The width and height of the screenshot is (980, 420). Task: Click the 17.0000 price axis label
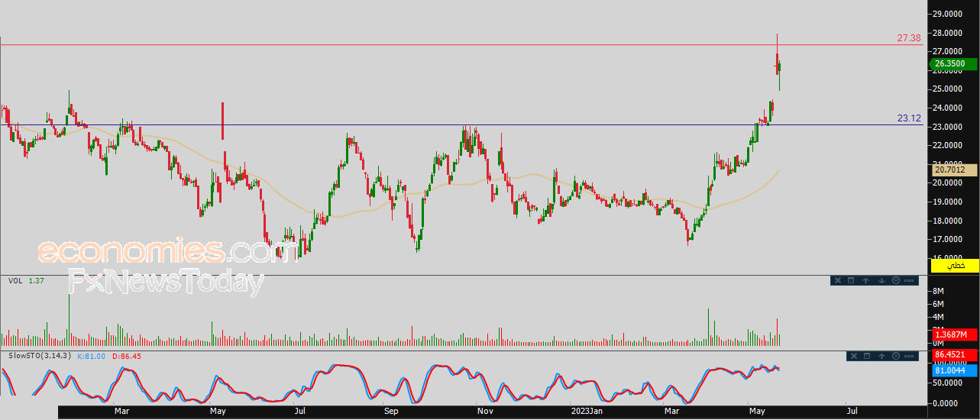(948, 240)
